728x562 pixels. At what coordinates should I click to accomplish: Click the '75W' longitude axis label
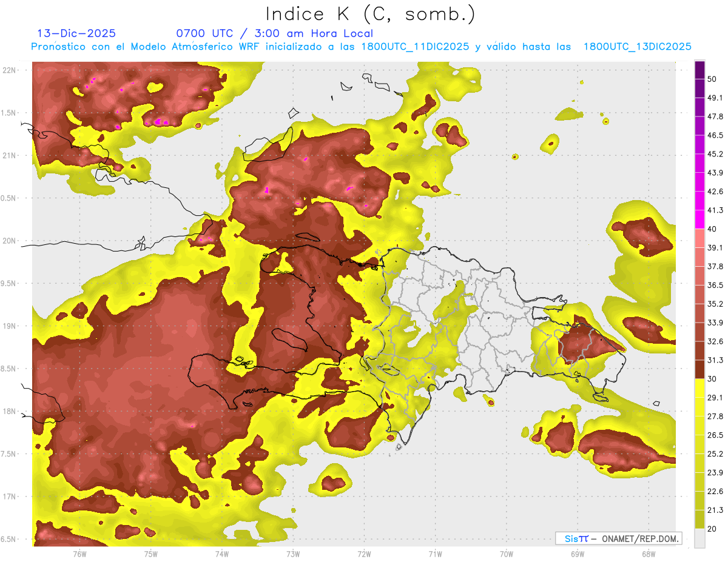(x=151, y=554)
